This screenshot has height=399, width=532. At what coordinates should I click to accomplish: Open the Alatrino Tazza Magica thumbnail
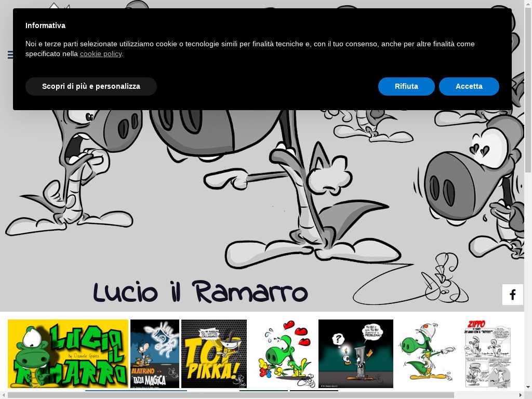point(154,353)
